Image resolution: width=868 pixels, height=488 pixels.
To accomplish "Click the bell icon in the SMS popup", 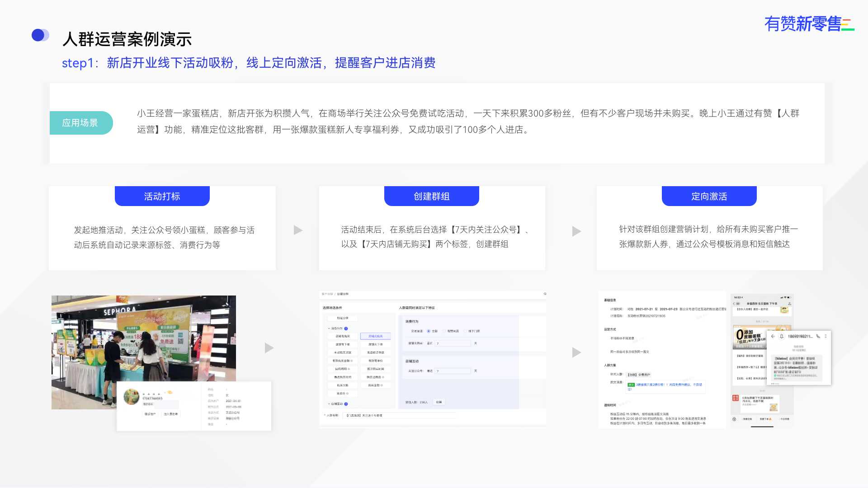I will point(782,336).
